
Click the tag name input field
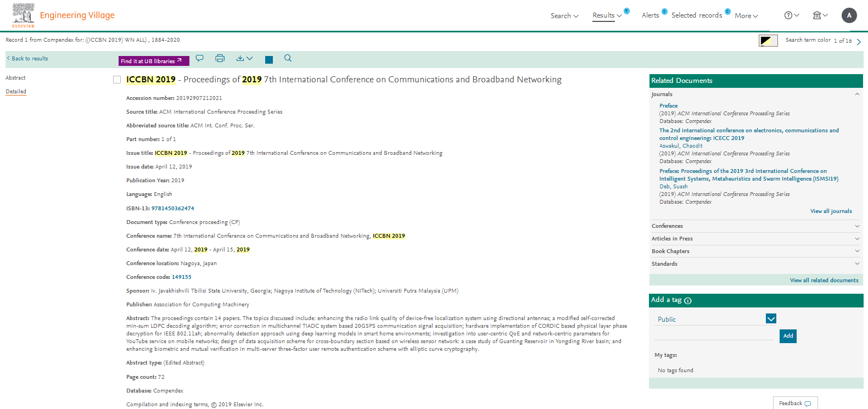pyautogui.click(x=714, y=335)
